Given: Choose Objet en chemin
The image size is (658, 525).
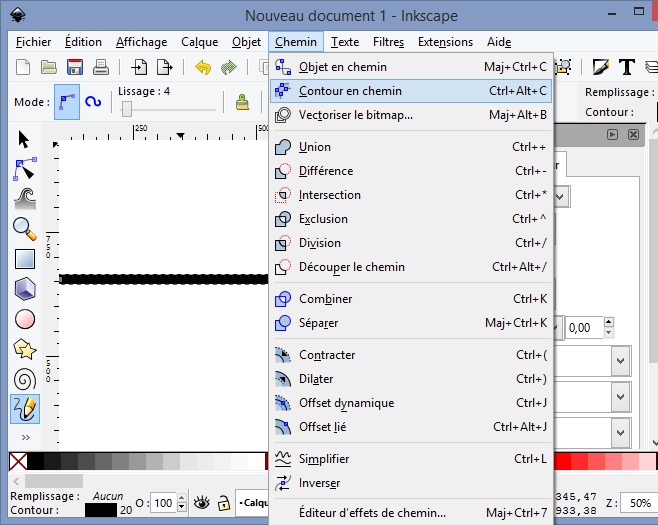Looking at the screenshot, I should pos(411,67).
